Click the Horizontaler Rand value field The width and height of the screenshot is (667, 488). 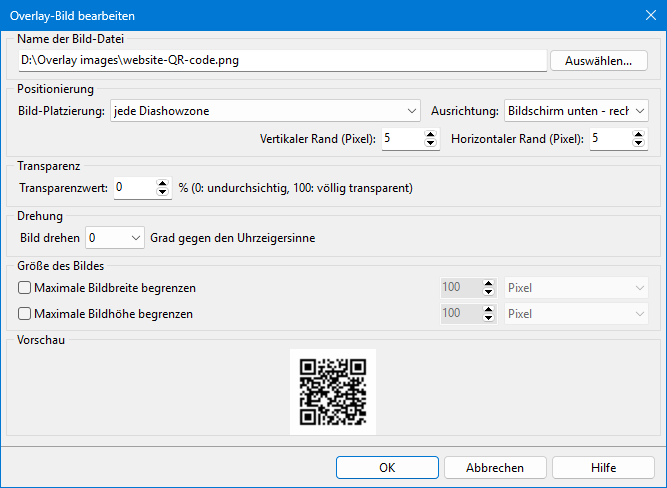coord(610,139)
